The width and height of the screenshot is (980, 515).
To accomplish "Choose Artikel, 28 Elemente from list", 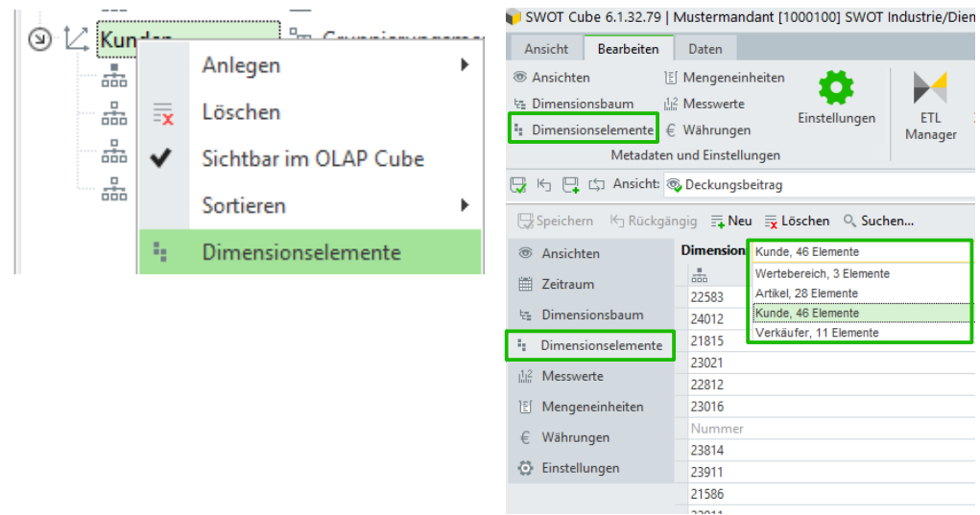I will pyautogui.click(x=806, y=293).
